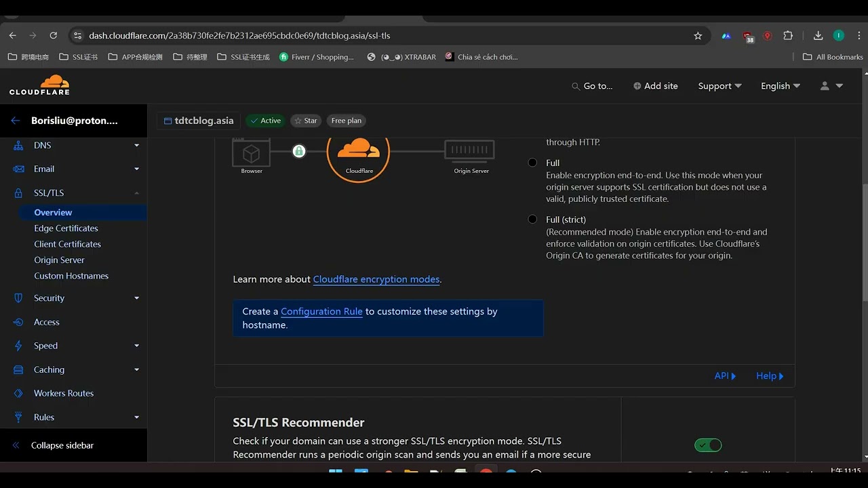Click the page vertical scrollbar
This screenshot has width=868, height=488.
864,243
